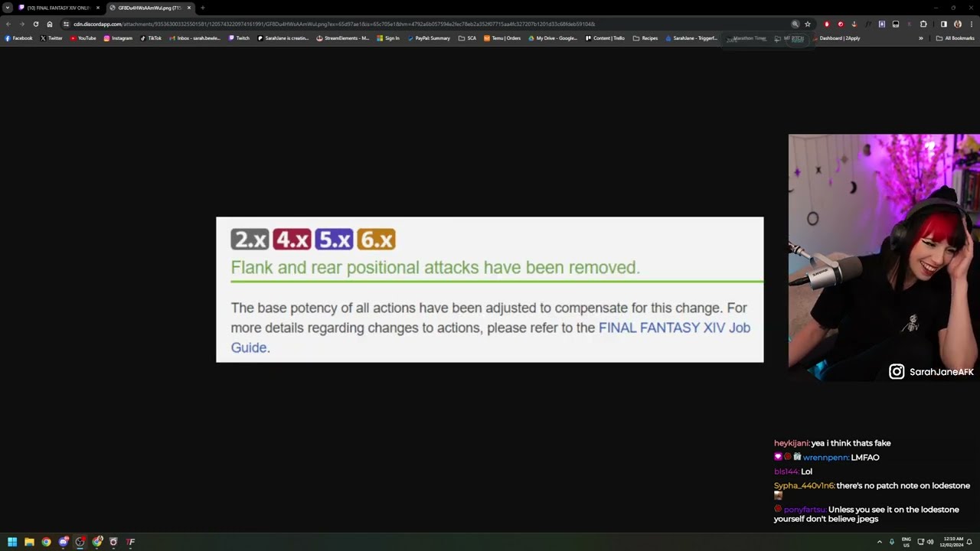Screen dimensions: 980x551
Task: Open the Windows Start menu
Action: click(x=12, y=542)
